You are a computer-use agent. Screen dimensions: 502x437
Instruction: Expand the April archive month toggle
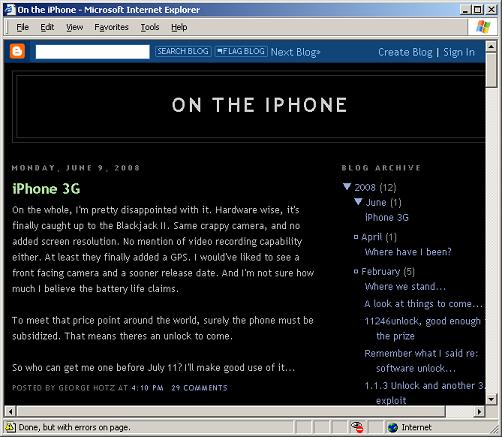[x=356, y=237]
